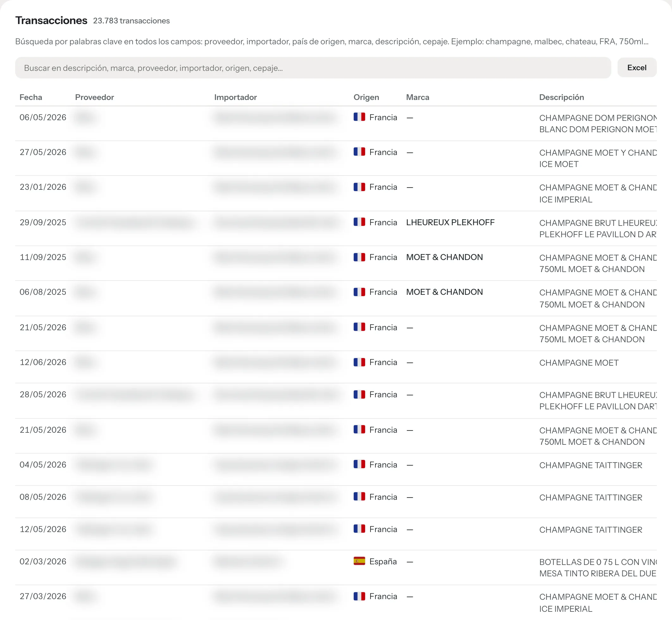Click the Marca column header
Screen dimensions: 672x620
click(x=418, y=97)
